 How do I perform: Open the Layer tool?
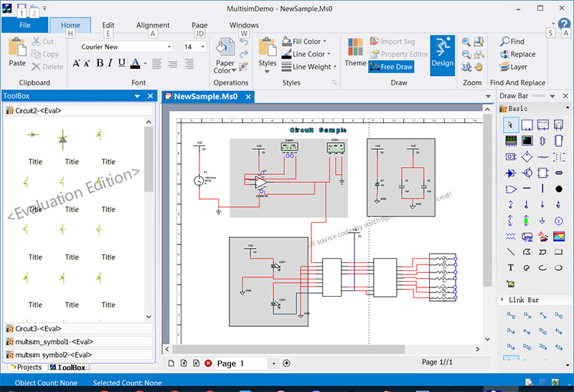514,67
